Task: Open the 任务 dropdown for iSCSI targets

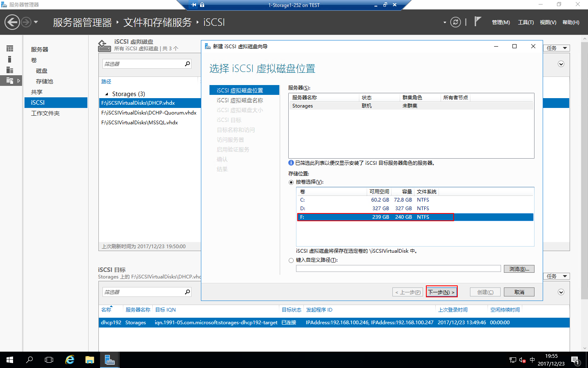Action: 557,276
